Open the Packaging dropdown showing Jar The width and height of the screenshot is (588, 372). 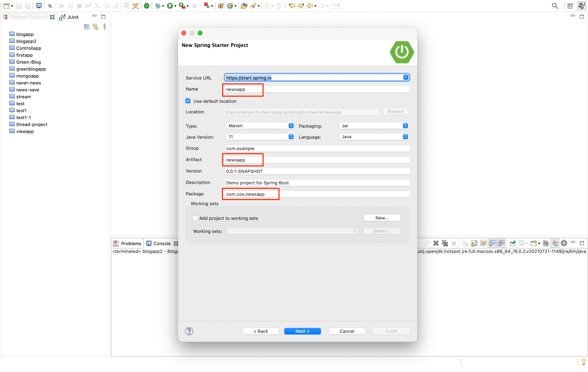coord(374,126)
